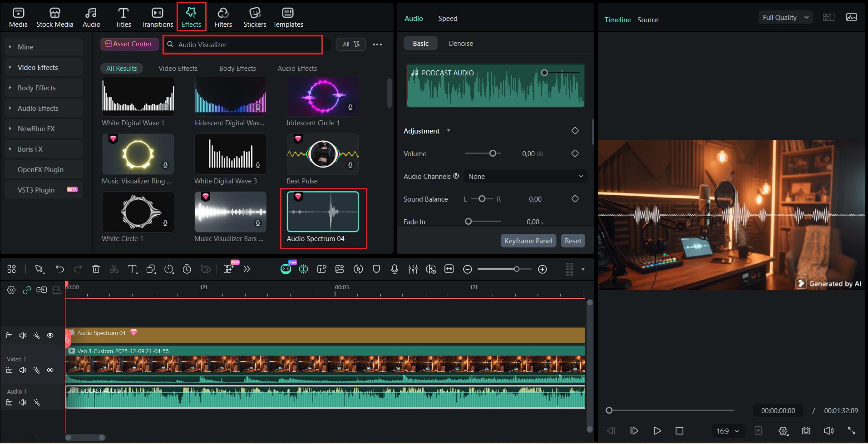Open the audio mixer icon
This screenshot has height=444, width=868.
pyautogui.click(x=413, y=269)
